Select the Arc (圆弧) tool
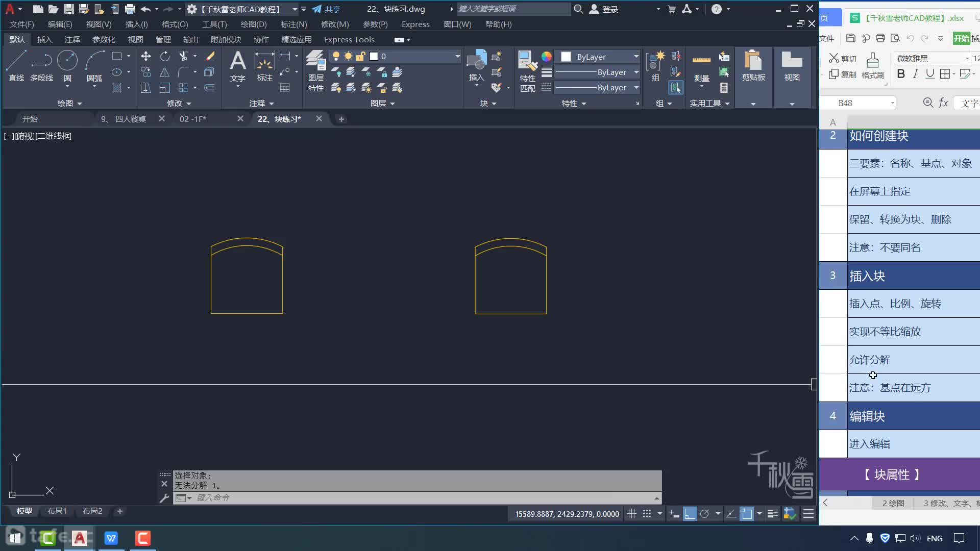 point(94,66)
